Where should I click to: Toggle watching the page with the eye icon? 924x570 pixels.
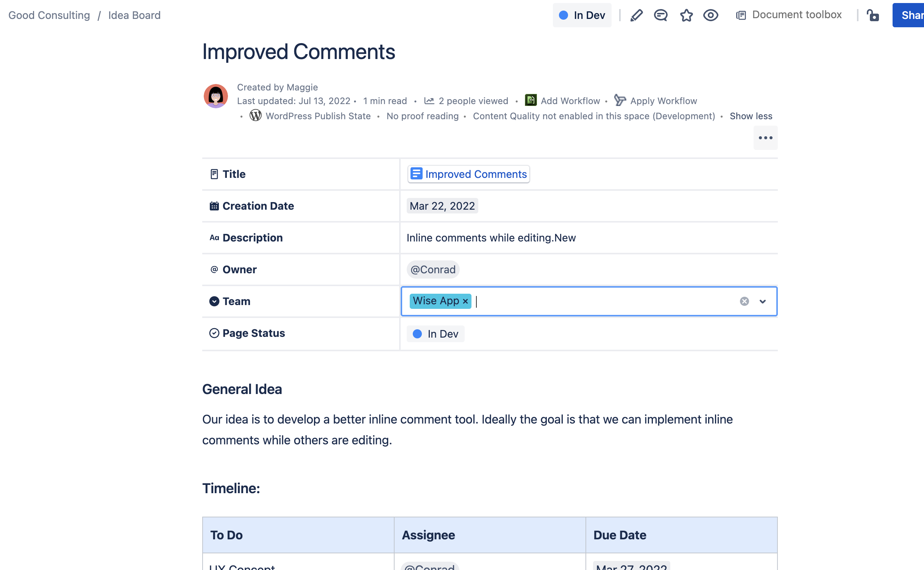[711, 15]
